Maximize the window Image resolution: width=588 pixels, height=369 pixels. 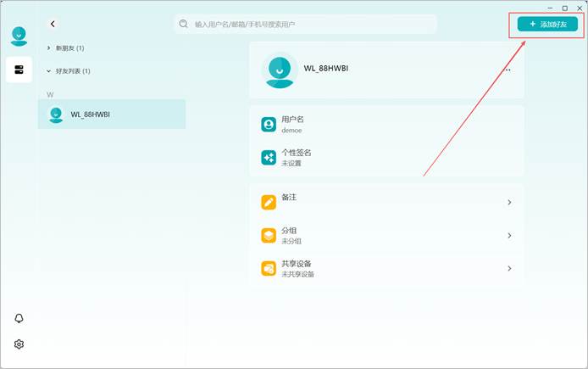point(565,8)
